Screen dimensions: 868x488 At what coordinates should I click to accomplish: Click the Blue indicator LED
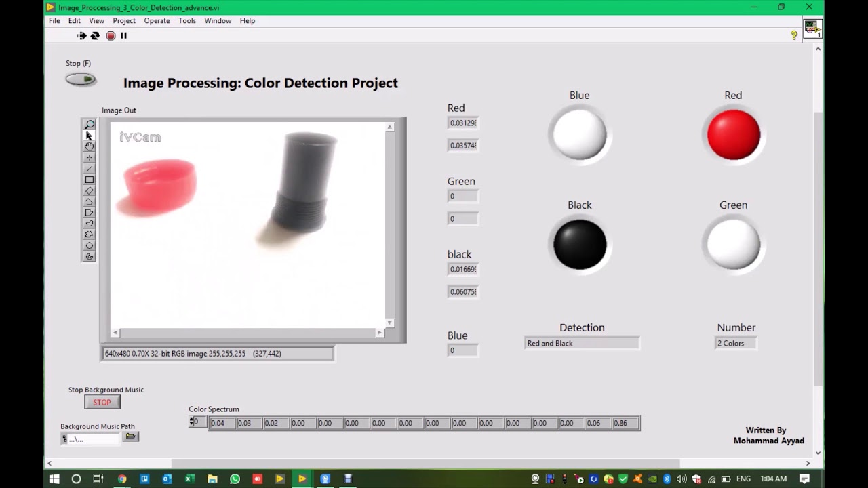(x=580, y=134)
